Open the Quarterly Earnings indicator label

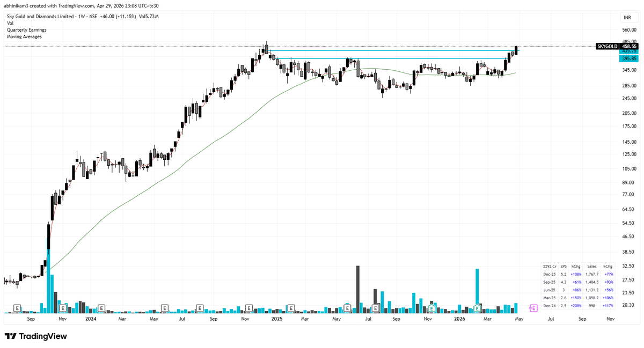click(26, 30)
